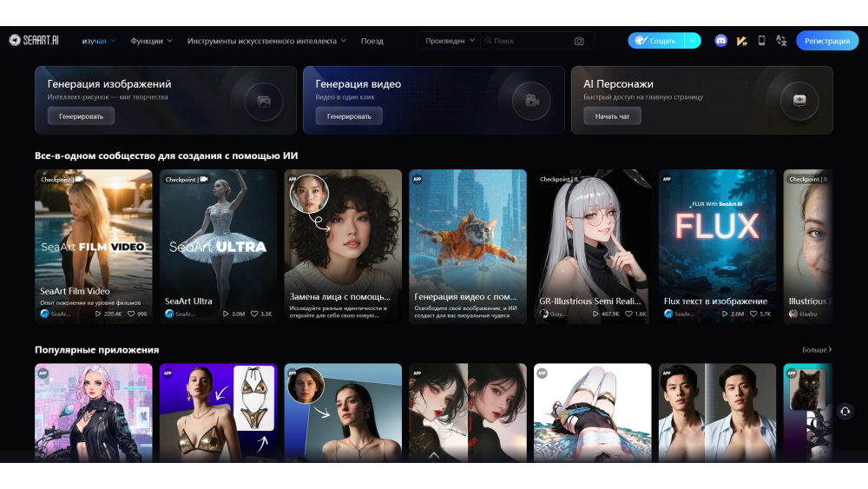868x489 pixels.
Task: Open the Произведен search type dropdown
Action: click(450, 41)
